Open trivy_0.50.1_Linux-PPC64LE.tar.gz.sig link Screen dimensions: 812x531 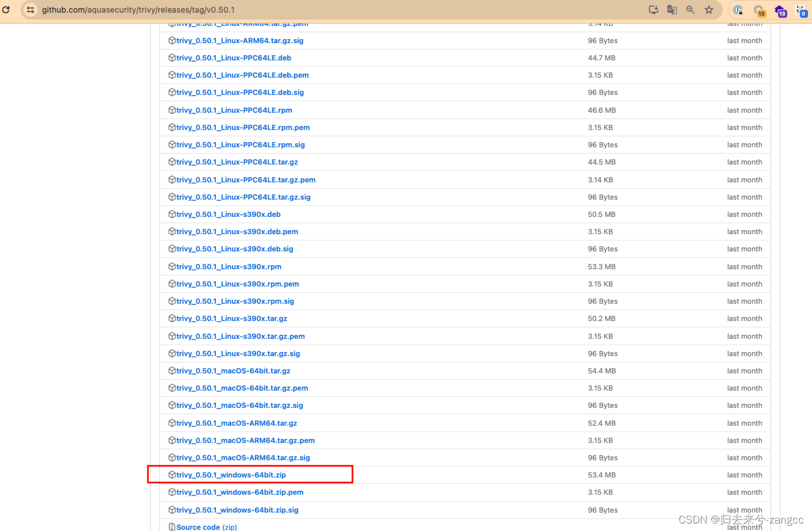[243, 197]
